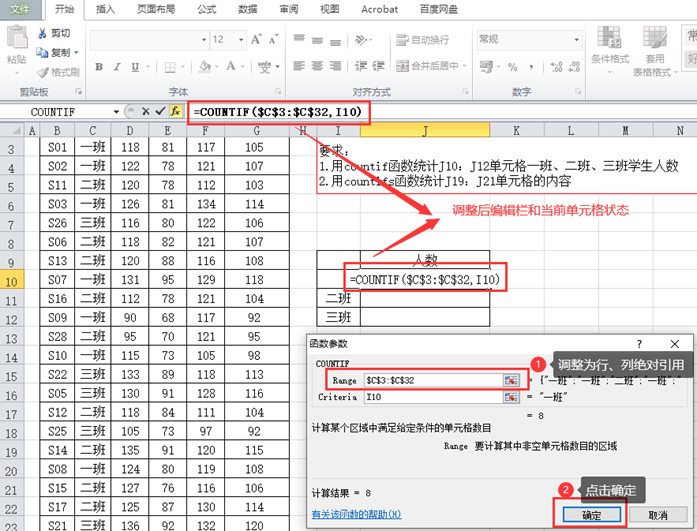Viewport: 697px width, 531px height.
Task: Open the name box COUNTIF dropdown
Action: [x=116, y=112]
